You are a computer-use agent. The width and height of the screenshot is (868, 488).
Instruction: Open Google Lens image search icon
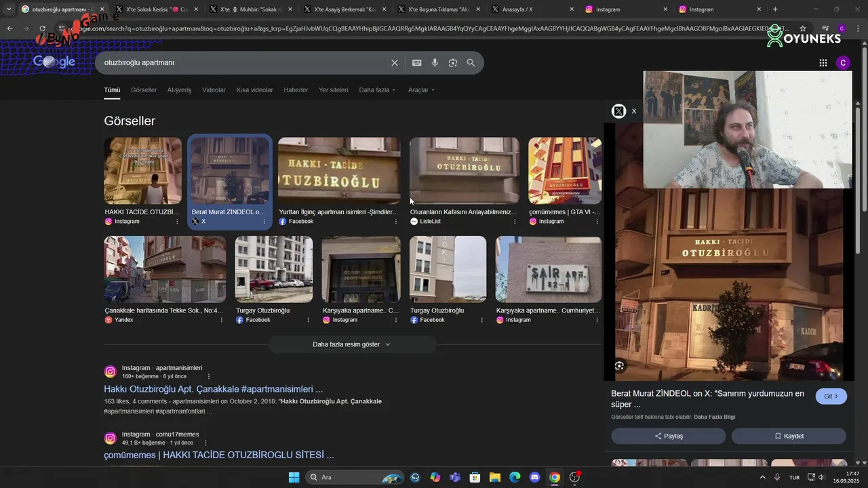tap(453, 62)
